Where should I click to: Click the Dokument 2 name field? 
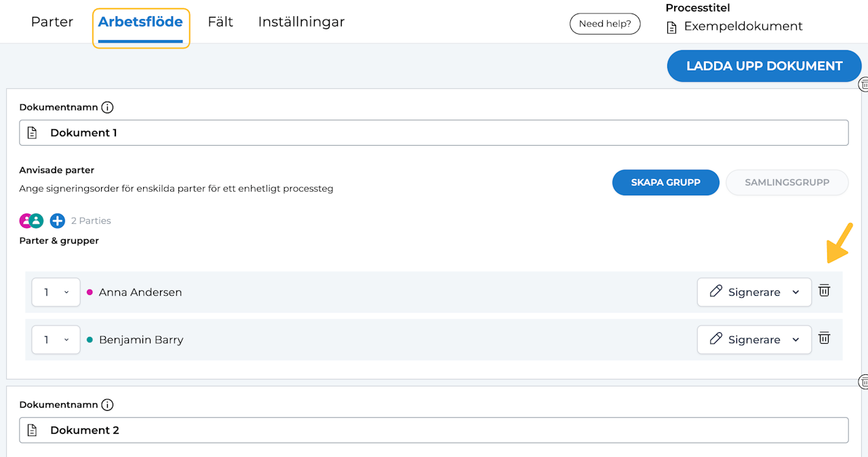[x=434, y=431]
